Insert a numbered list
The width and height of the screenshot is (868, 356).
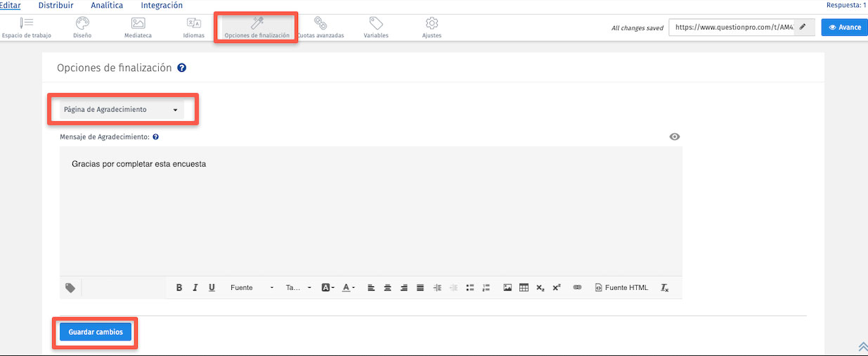pos(486,288)
